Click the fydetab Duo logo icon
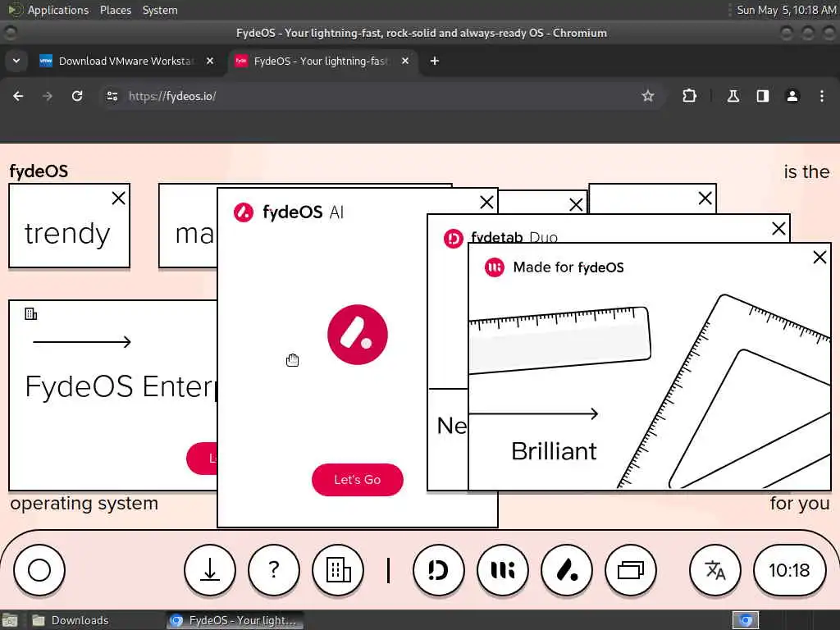This screenshot has width=840, height=630. pyautogui.click(x=453, y=239)
